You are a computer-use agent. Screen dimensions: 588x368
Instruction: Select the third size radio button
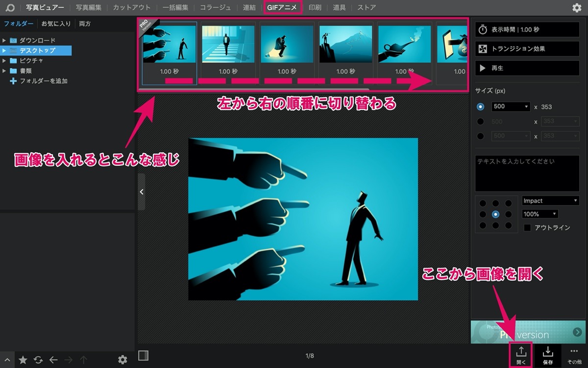click(481, 136)
